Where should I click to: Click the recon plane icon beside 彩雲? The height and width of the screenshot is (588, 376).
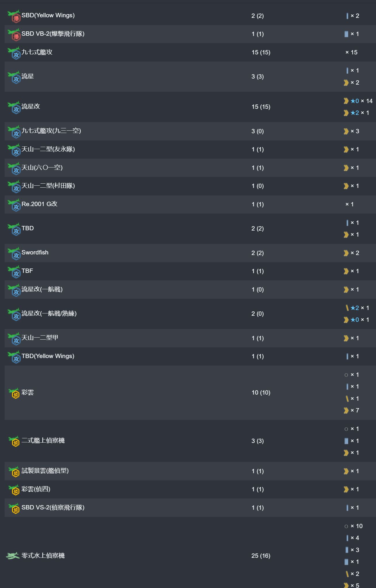14,393
